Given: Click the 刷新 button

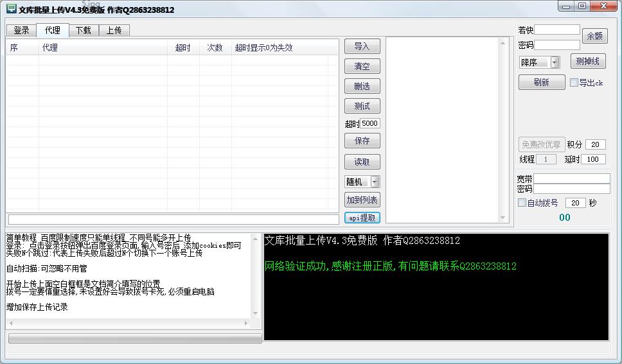Looking at the screenshot, I should 542,82.
